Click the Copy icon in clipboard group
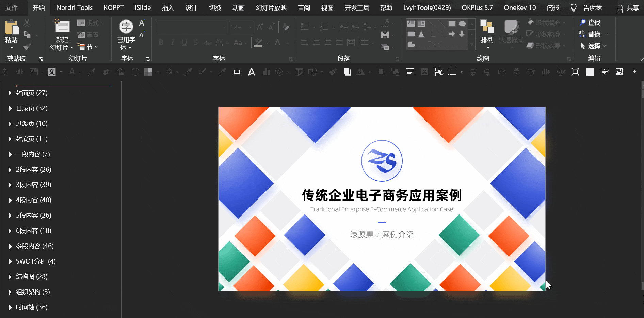Viewport: 644px width, 318px height. click(x=27, y=35)
